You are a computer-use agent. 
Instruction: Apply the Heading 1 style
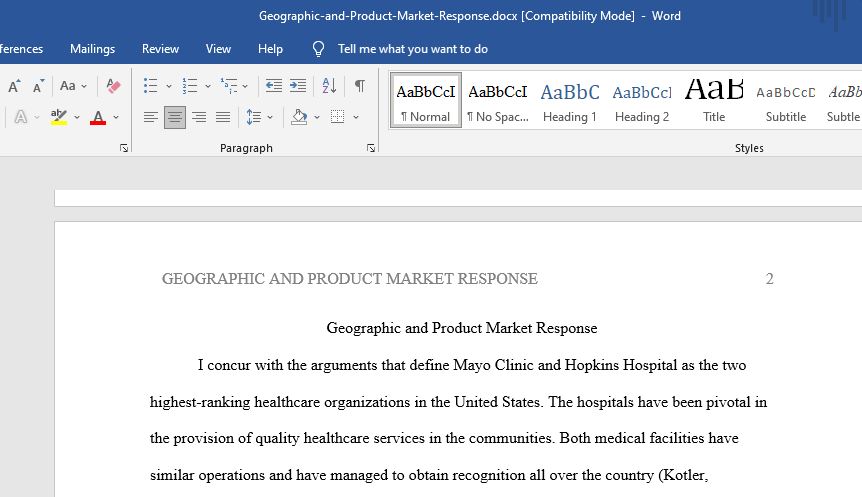coord(570,101)
